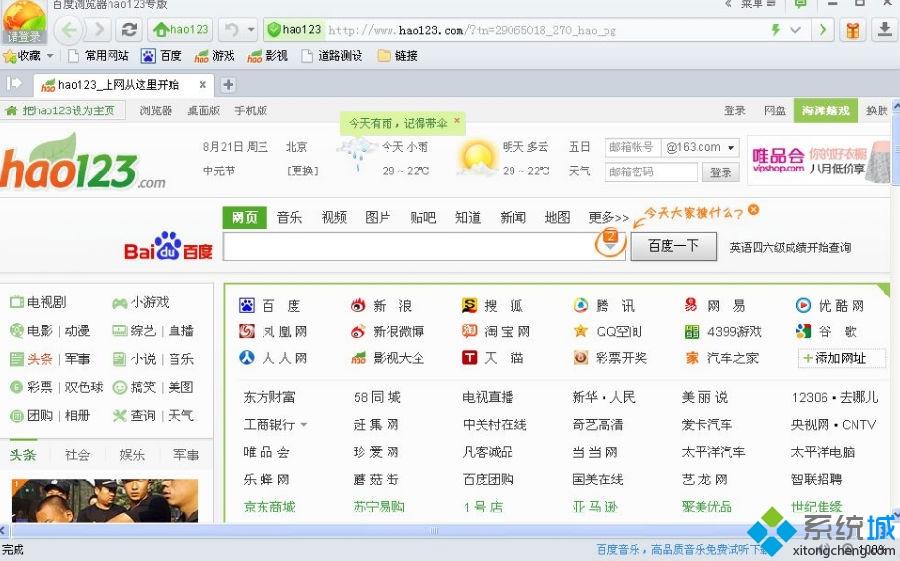Image resolution: width=900 pixels, height=561 pixels.
Task: Expand 更多>> search categories
Action: [x=608, y=218]
